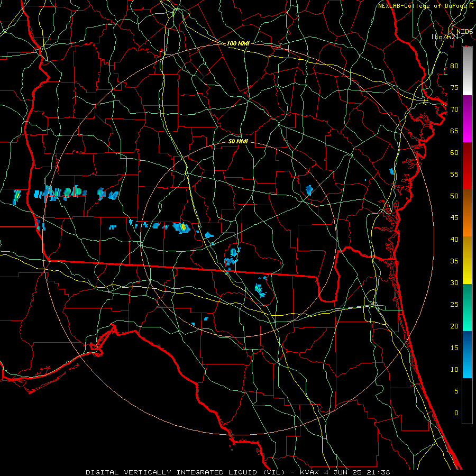Pick the blue segment of the color bar
476x476 pixels.
[x=467, y=354]
